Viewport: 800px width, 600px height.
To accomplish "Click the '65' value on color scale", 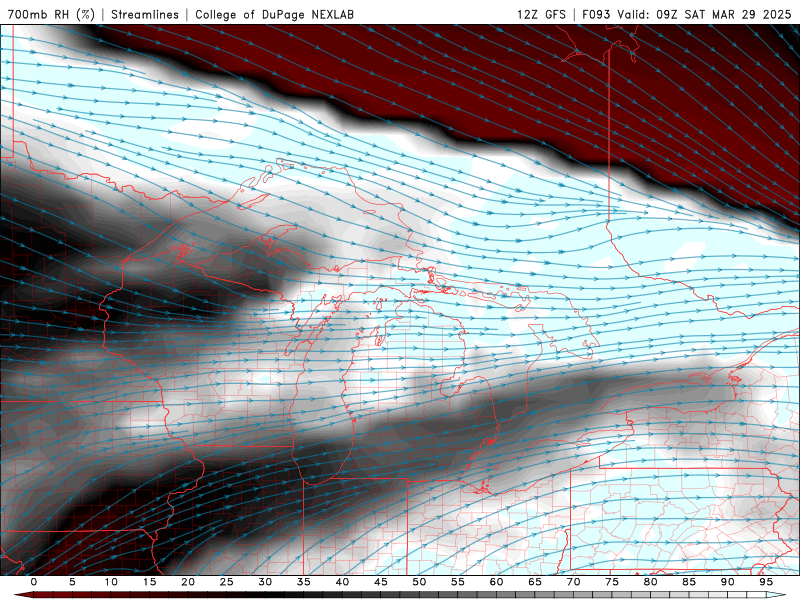I will click(x=535, y=582).
